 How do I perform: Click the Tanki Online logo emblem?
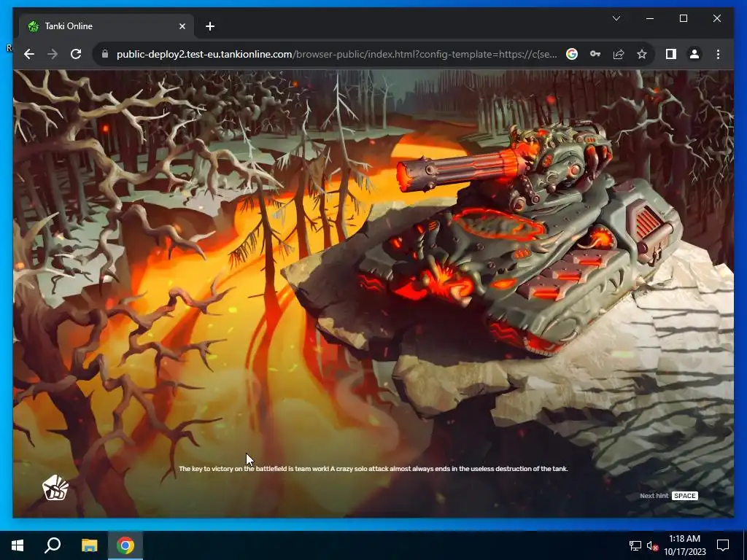(x=55, y=488)
